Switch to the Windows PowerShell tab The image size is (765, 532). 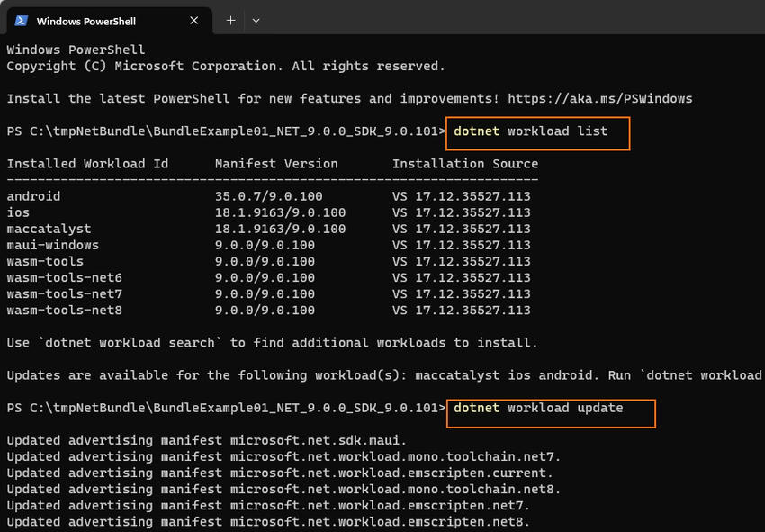(x=108, y=20)
